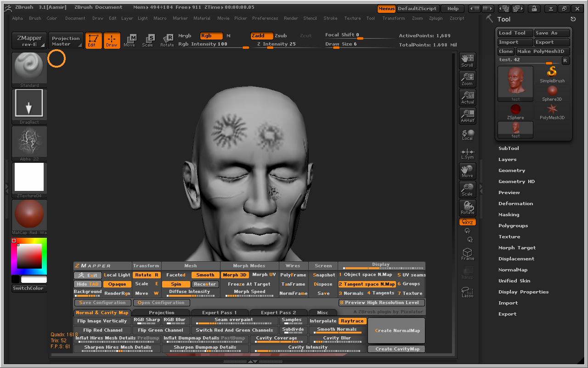Click the Scroll canvas icon
The width and height of the screenshot is (588, 368).
pos(467,60)
